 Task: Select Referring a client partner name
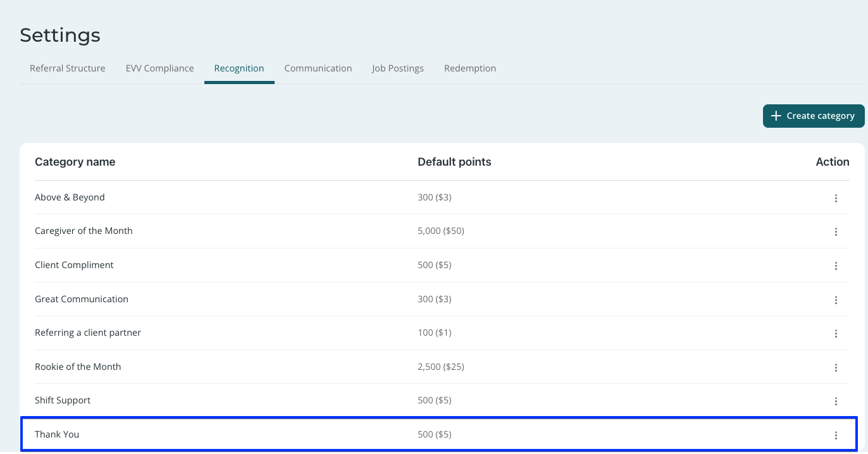pyautogui.click(x=88, y=333)
